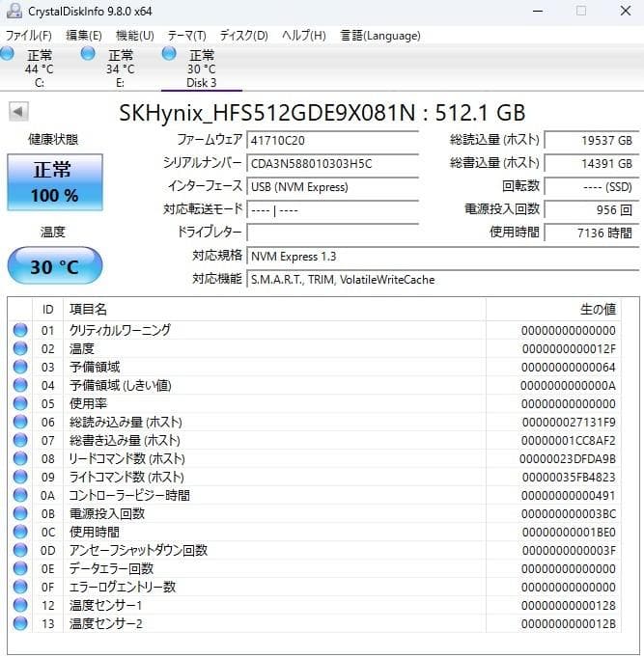644x658 pixels.
Task: Click status orb for C: drive
Action: (x=7, y=54)
